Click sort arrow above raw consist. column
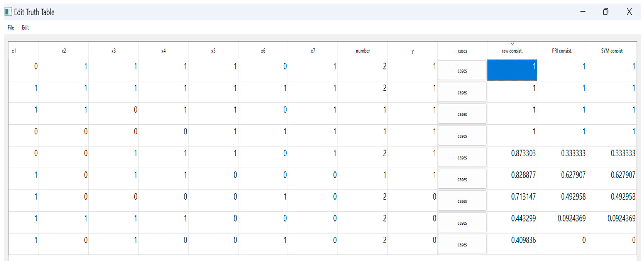644x266 pixels. click(x=512, y=44)
